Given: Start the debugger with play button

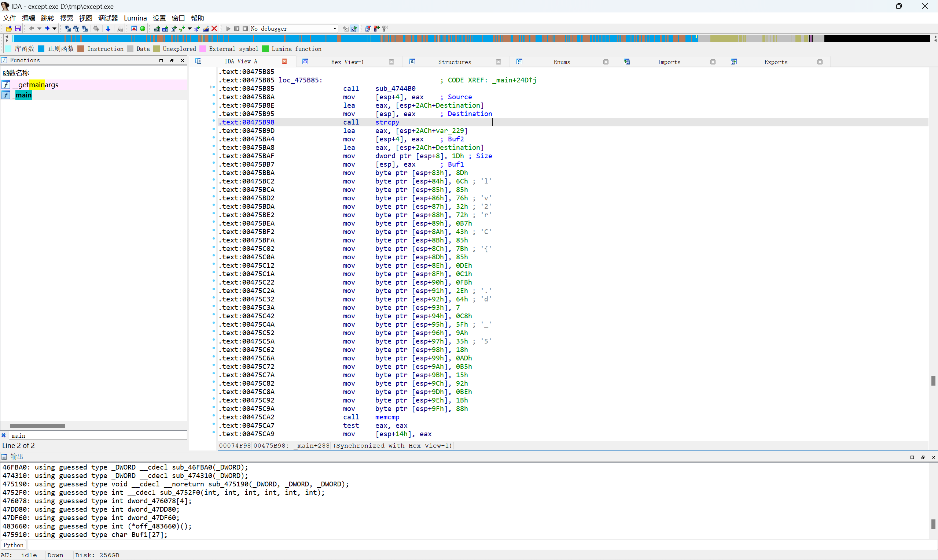Looking at the screenshot, I should [228, 29].
